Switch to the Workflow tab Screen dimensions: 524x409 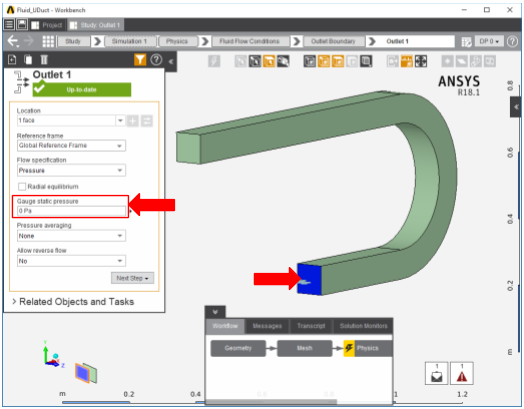[225, 326]
